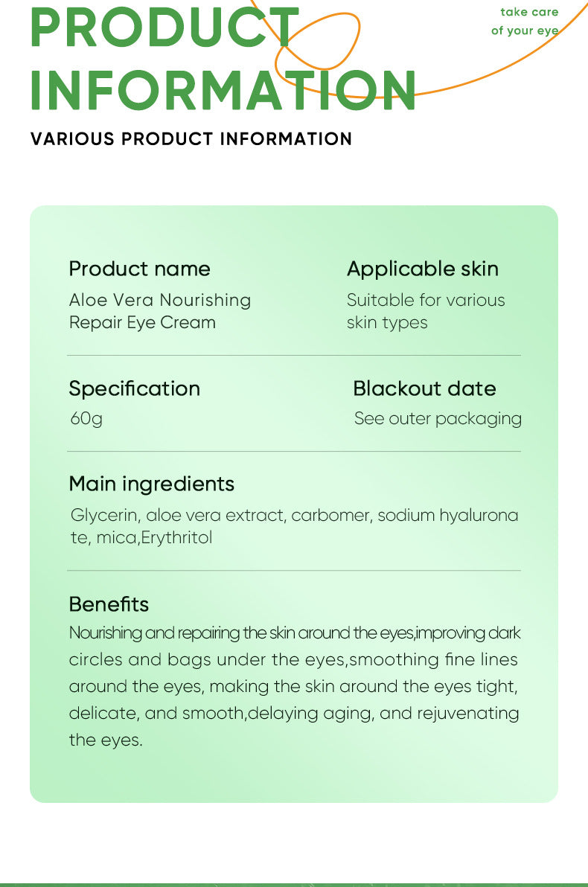Select the 'Specification' label

pyautogui.click(x=134, y=388)
